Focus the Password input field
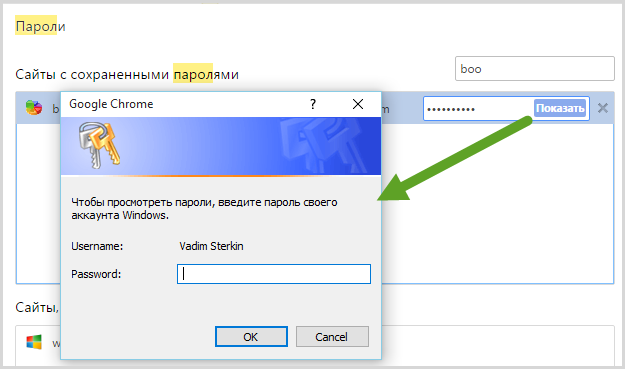The width and height of the screenshot is (625, 369). point(274,274)
